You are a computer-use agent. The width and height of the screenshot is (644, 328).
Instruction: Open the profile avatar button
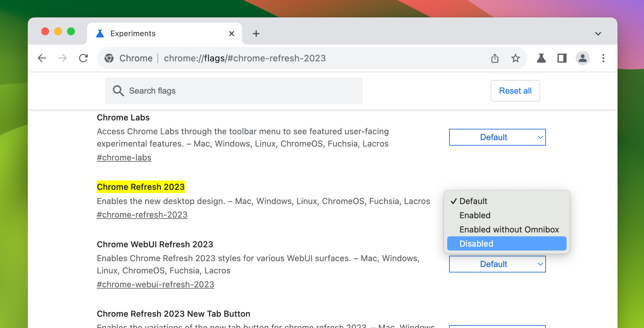(x=582, y=58)
